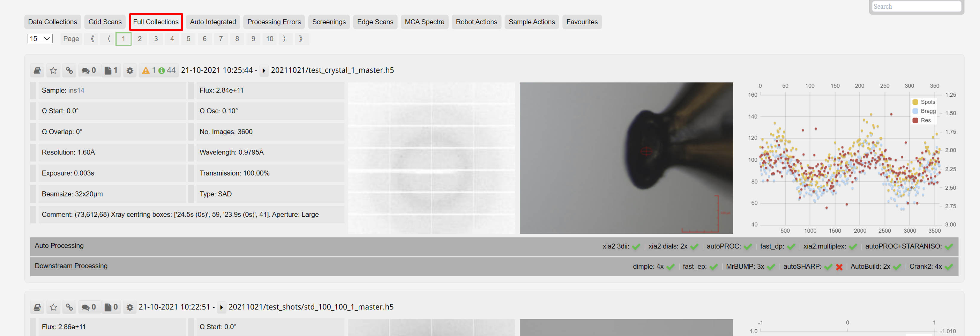Copy permalink icon for test_crystal_1 collection
This screenshot has height=336, width=980.
click(x=69, y=70)
